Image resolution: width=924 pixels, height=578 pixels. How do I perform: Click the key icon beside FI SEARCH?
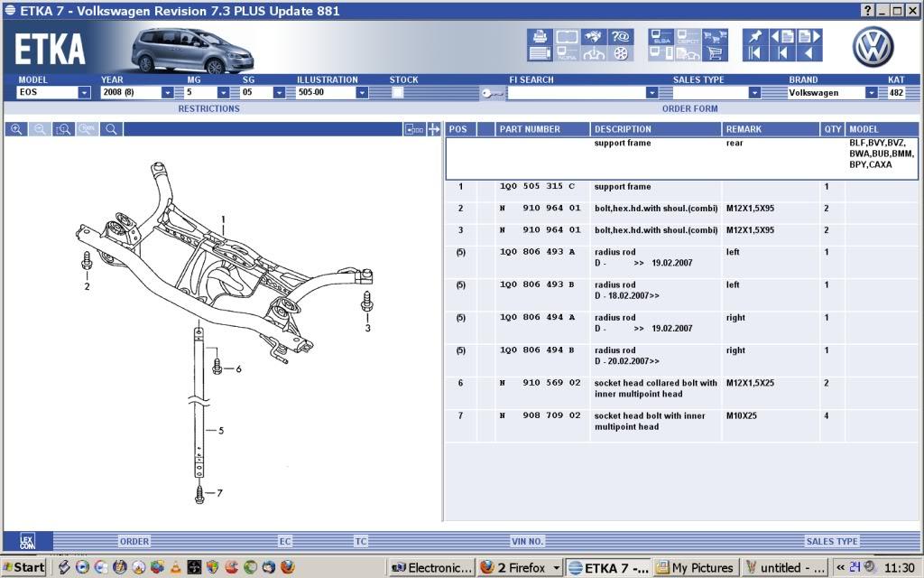pyautogui.click(x=492, y=93)
